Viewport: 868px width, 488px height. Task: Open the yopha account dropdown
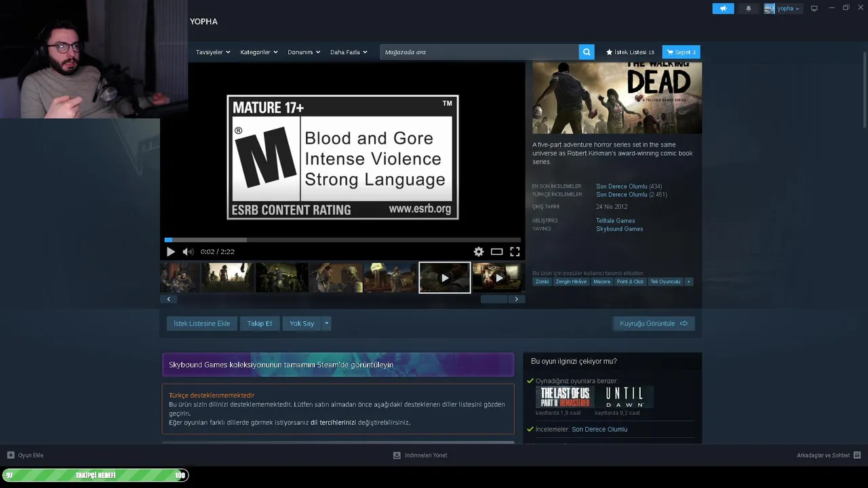point(783,8)
